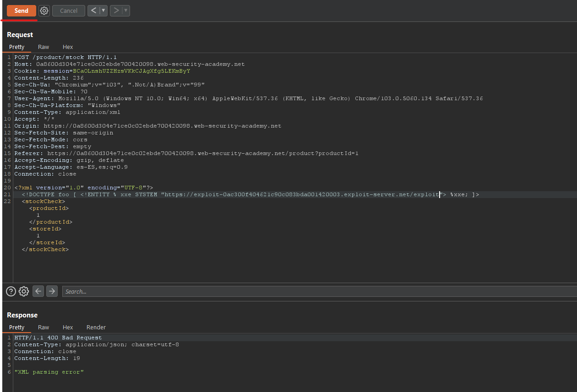Jump to next search match arrow
577x392 pixels.
coord(52,291)
